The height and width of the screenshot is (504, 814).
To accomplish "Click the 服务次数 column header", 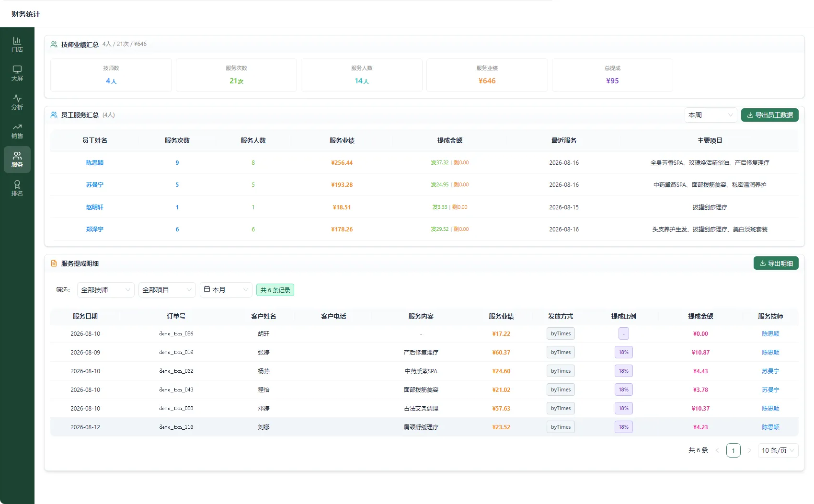I will (177, 140).
